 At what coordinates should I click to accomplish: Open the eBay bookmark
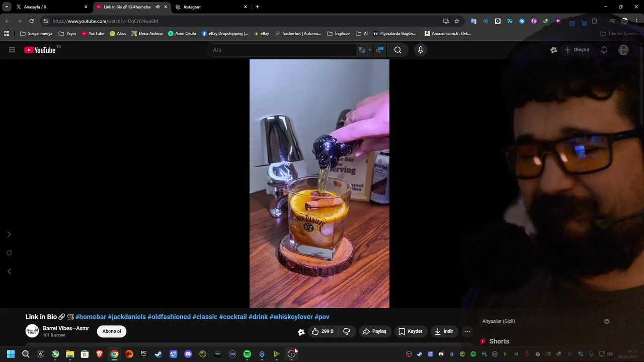(261, 34)
